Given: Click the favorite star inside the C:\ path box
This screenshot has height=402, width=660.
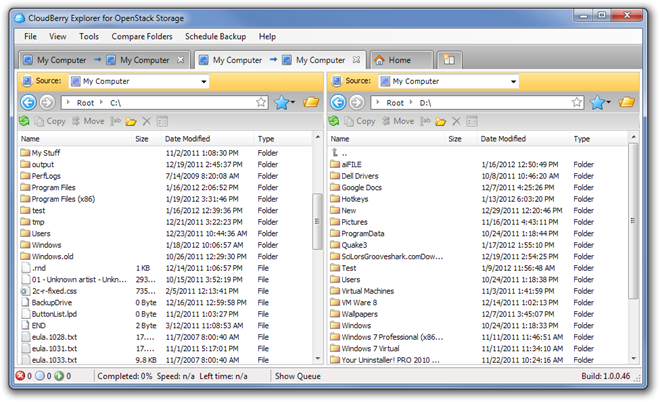Looking at the screenshot, I should click(x=261, y=102).
